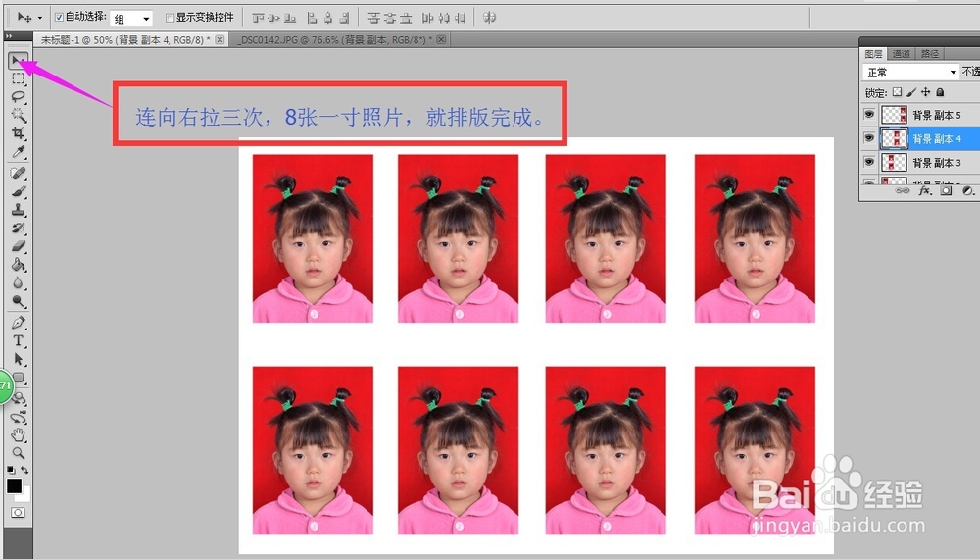Align top edges of layers

point(258,18)
